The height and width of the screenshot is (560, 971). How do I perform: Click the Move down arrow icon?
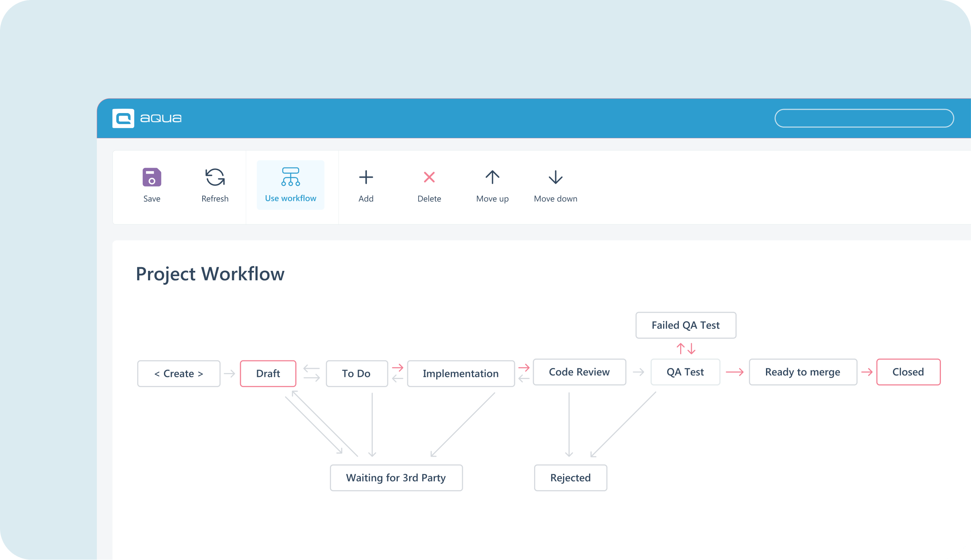[555, 177]
